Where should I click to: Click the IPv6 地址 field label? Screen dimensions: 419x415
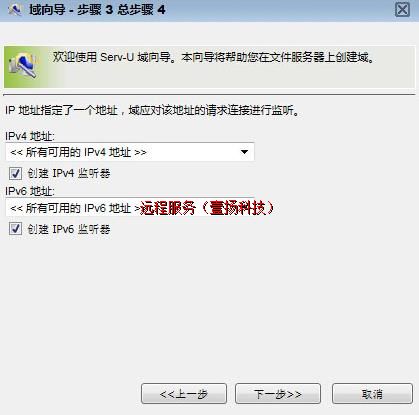click(x=30, y=191)
